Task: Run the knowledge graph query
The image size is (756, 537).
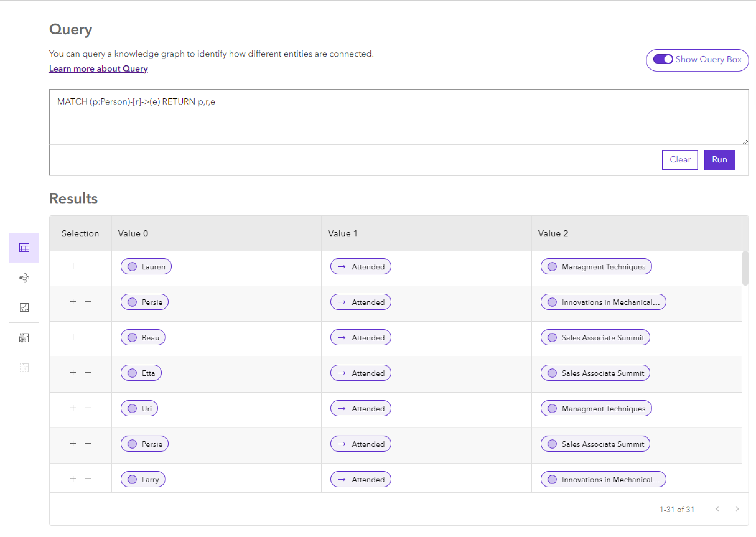Action: (x=719, y=160)
